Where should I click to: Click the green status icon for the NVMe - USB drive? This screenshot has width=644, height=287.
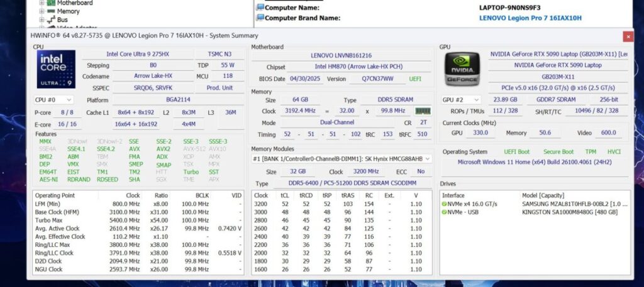coord(445,212)
